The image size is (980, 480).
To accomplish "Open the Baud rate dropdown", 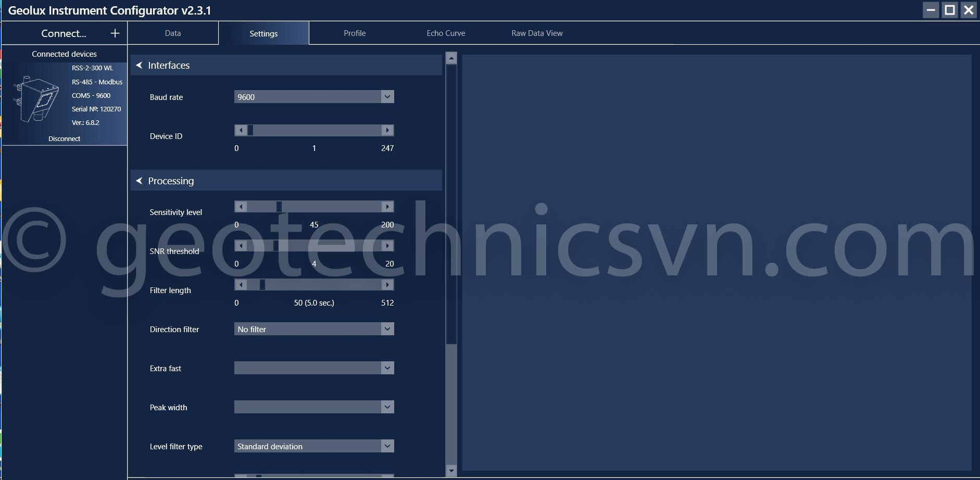I will pyautogui.click(x=387, y=97).
